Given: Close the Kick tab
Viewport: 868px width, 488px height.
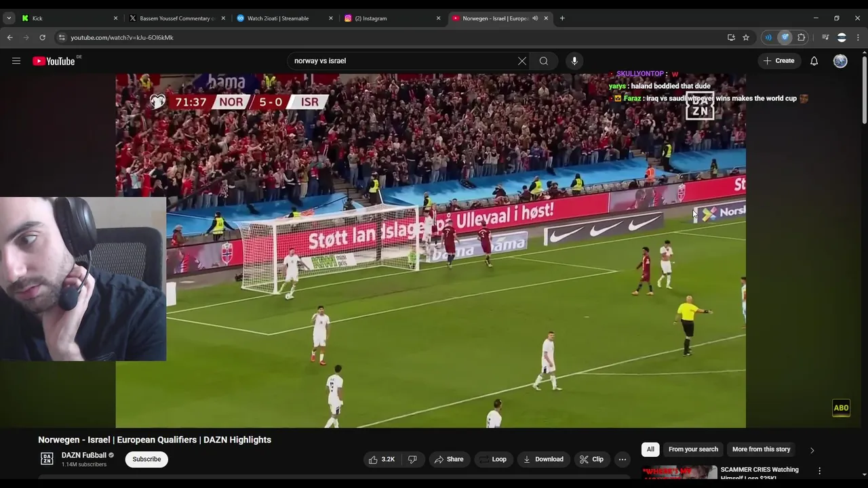Looking at the screenshot, I should [x=115, y=18].
